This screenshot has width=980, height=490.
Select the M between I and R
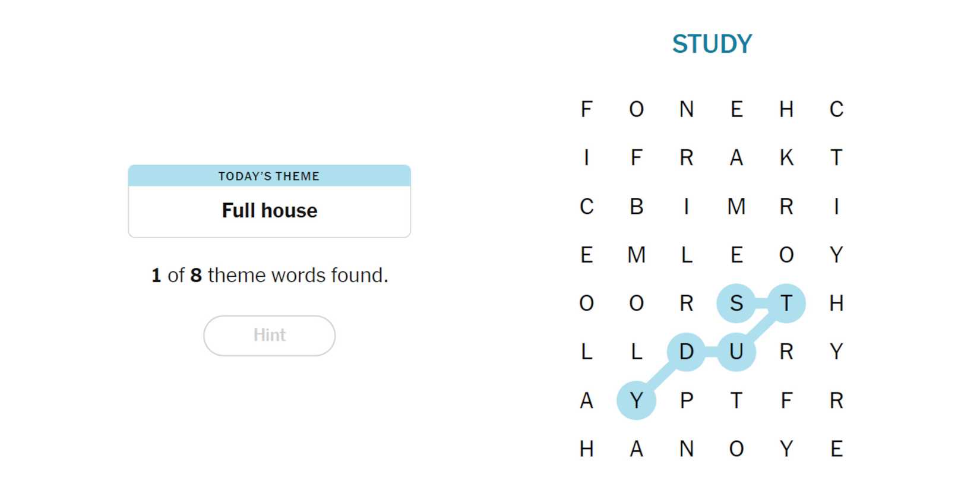(736, 207)
